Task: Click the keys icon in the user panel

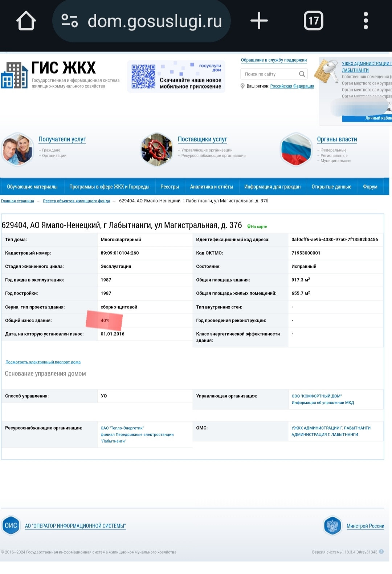Action: point(327,71)
